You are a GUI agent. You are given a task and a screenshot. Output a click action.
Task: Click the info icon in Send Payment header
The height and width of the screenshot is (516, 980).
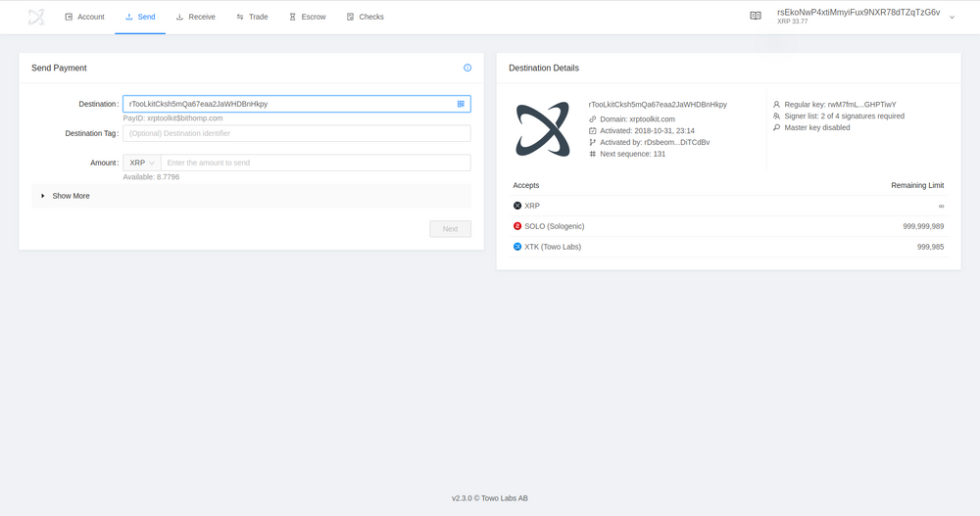click(467, 68)
